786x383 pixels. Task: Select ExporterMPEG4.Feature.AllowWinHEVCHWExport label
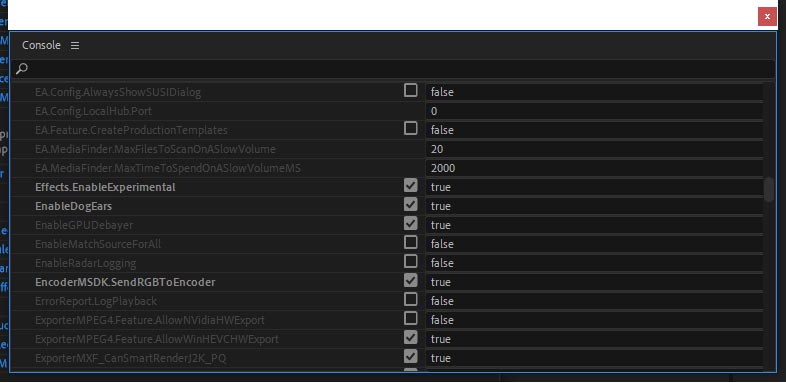click(x=156, y=339)
